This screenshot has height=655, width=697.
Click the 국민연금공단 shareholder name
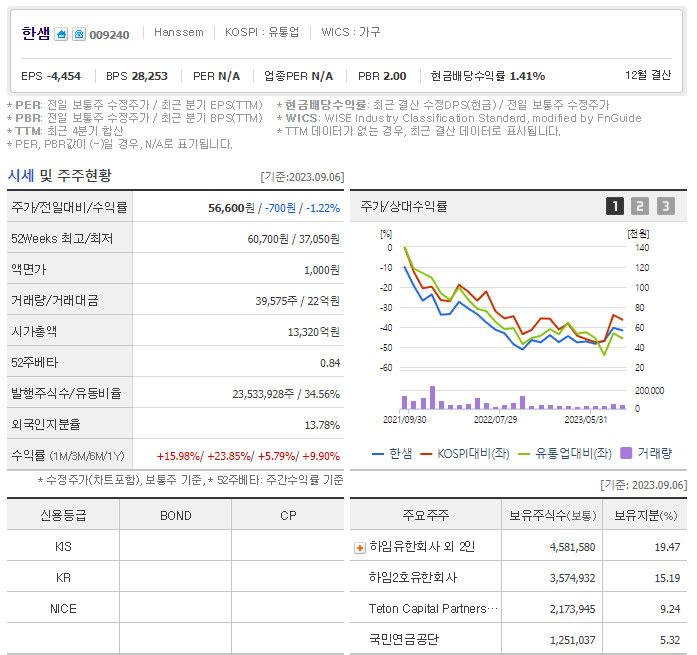[404, 639]
